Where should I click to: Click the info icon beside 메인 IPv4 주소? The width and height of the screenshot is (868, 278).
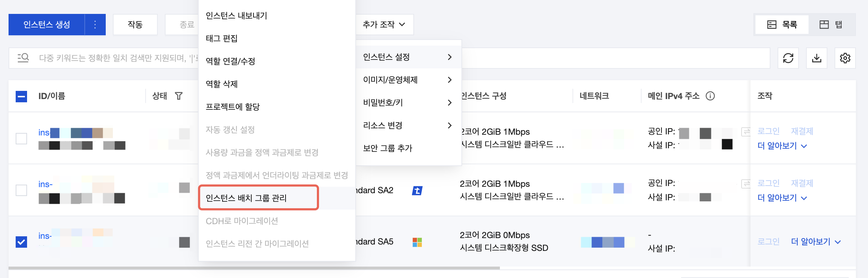(710, 96)
